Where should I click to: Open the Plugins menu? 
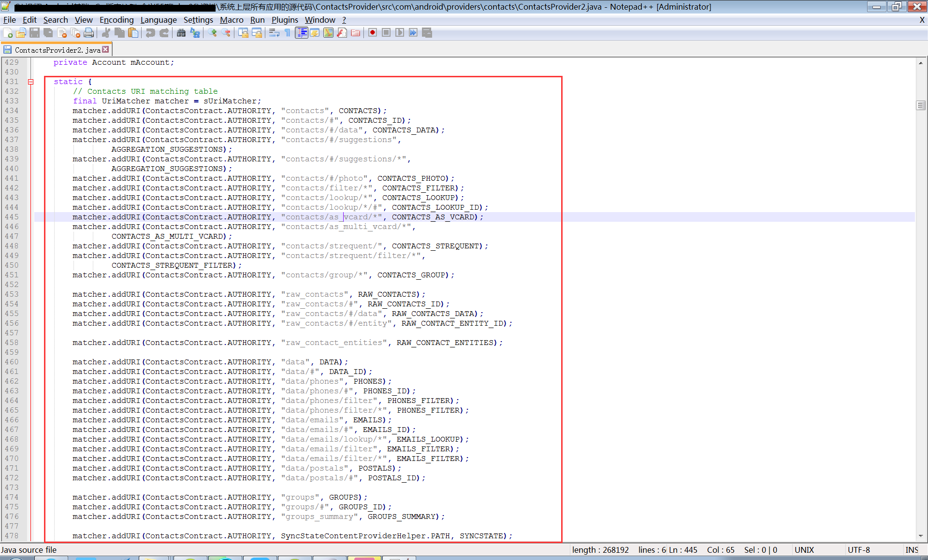tap(284, 20)
